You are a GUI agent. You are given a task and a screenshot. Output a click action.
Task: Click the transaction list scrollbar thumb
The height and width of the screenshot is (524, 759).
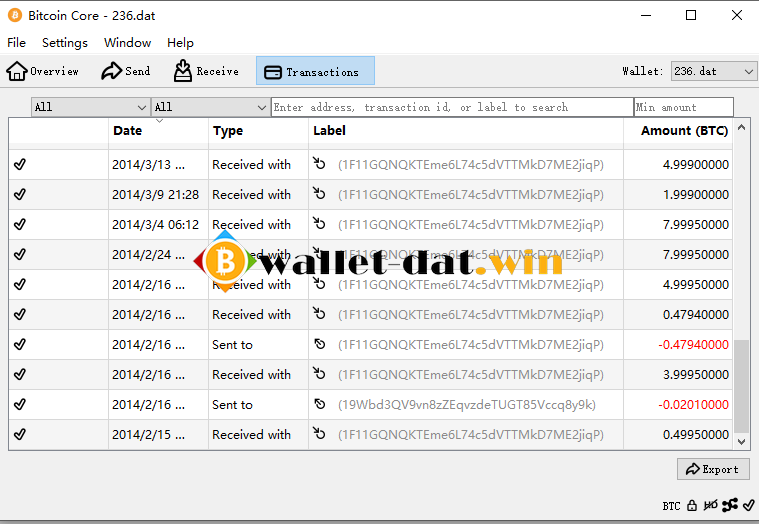741,386
